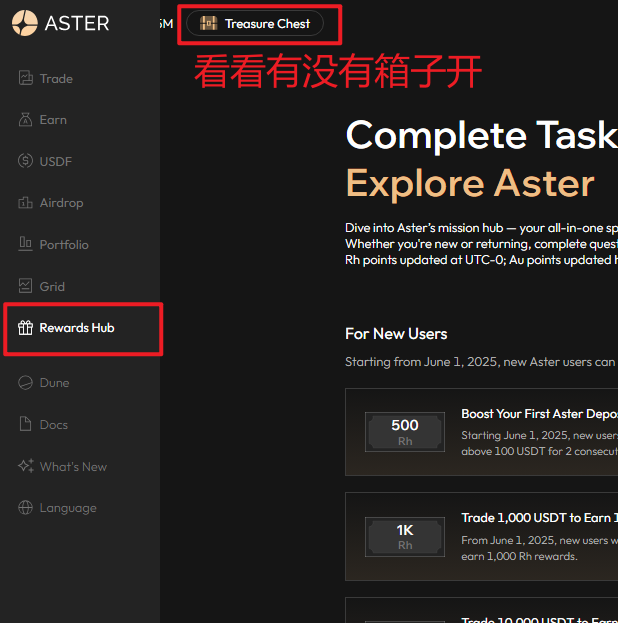
Task: Click the Earn money bag icon
Action: tap(25, 120)
